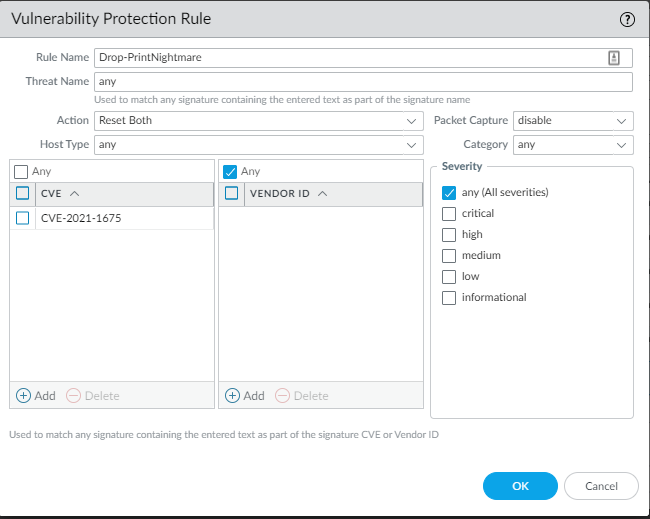Cancel the Vulnerability Protection Rule dialog
The height and width of the screenshot is (519, 650).
click(x=601, y=486)
